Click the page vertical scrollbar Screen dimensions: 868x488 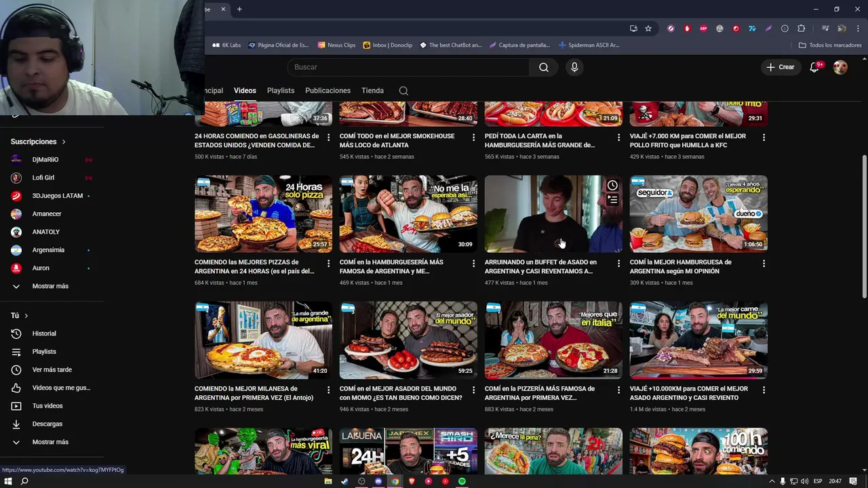click(x=864, y=227)
